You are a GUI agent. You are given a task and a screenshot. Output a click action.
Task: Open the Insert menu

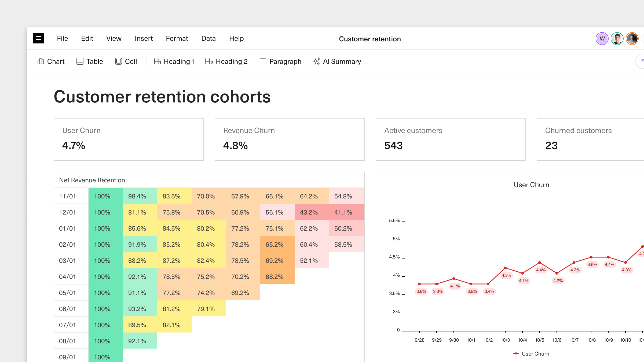144,38
